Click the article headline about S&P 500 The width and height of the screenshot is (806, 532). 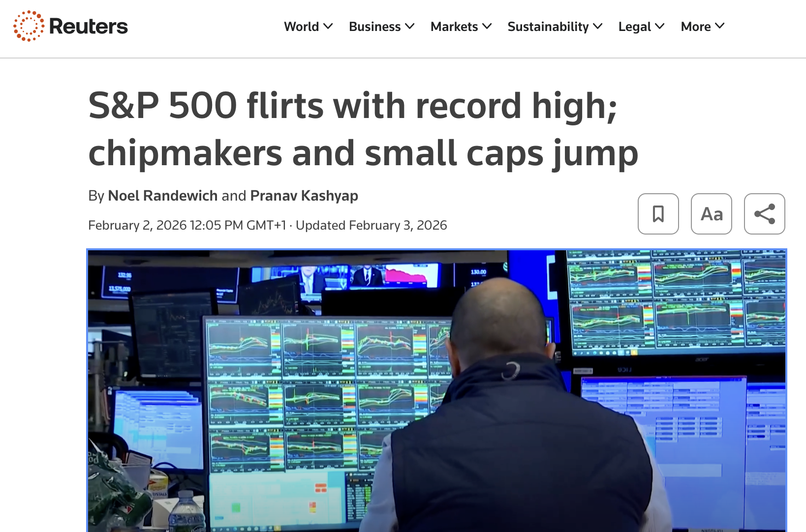pos(363,129)
